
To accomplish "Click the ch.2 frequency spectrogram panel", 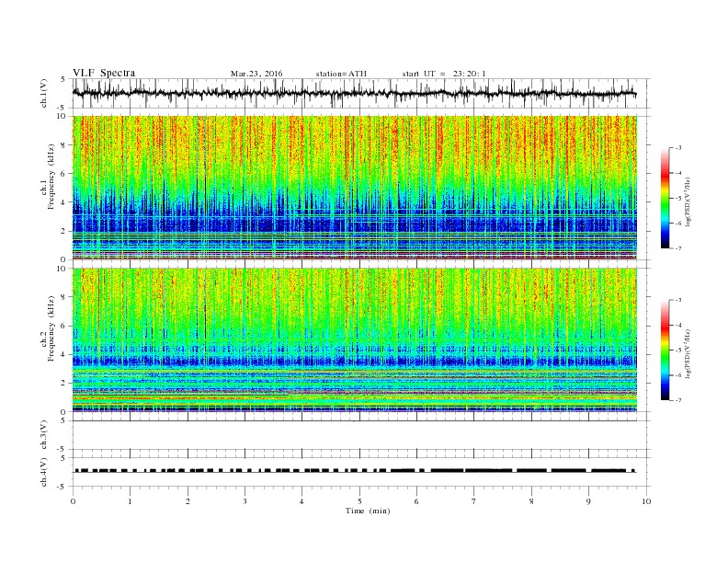I will 355,340.
